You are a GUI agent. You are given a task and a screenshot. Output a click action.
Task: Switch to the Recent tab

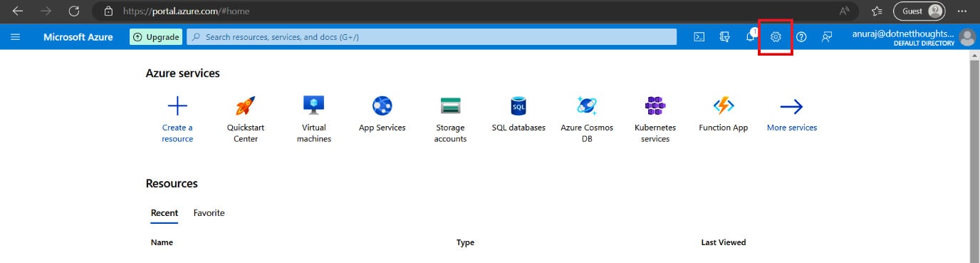(165, 213)
